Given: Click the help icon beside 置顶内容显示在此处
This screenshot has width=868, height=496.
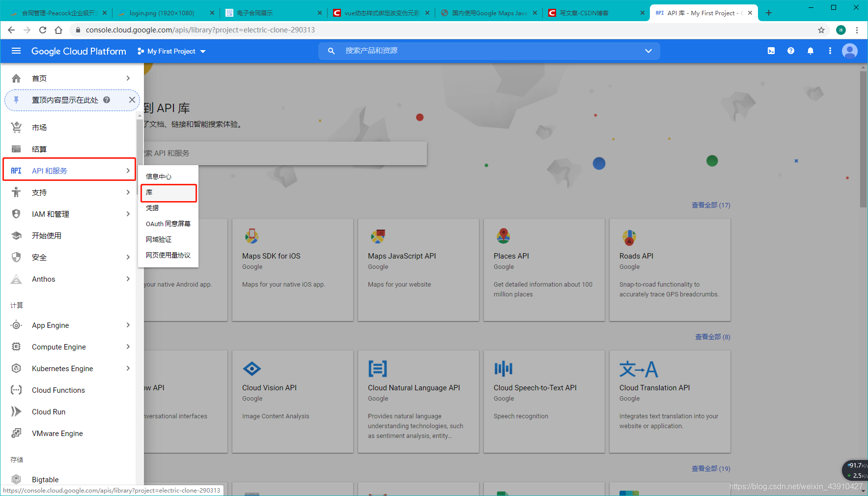Looking at the screenshot, I should coord(107,100).
